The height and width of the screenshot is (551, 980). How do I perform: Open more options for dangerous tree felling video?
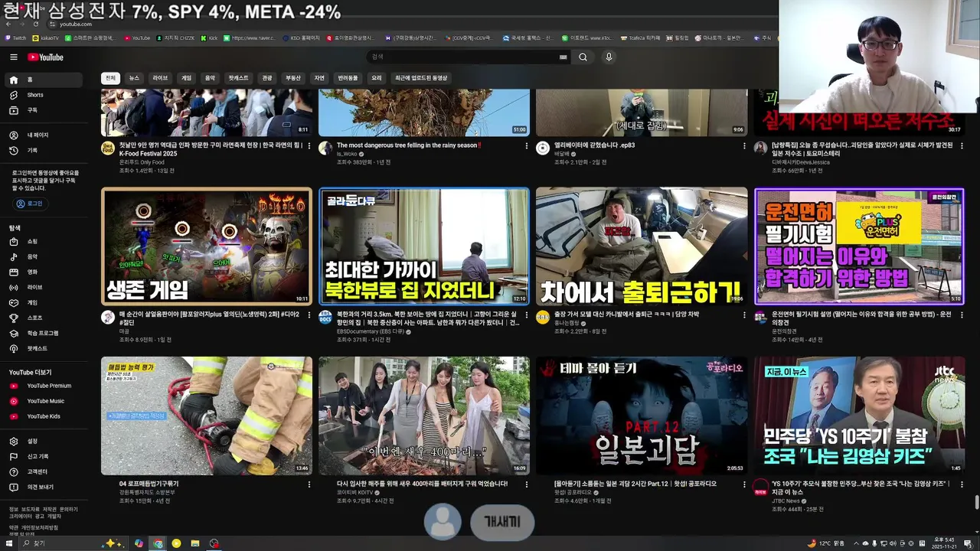click(526, 145)
